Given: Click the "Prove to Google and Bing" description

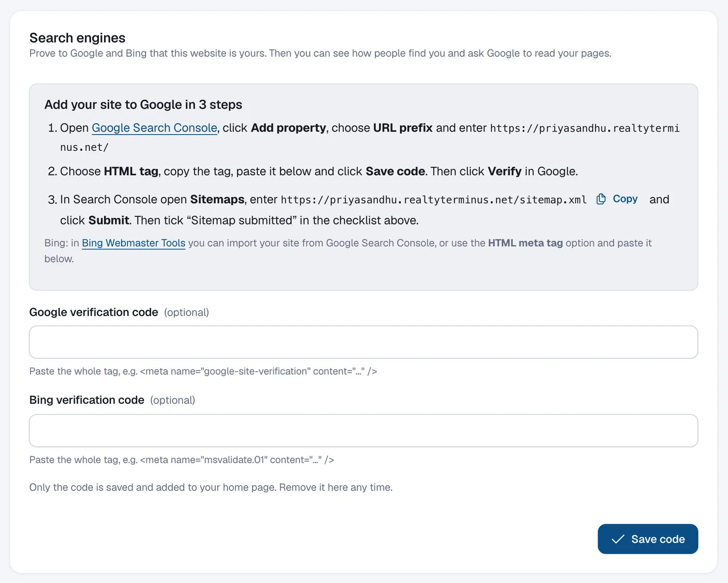Looking at the screenshot, I should coord(320,53).
